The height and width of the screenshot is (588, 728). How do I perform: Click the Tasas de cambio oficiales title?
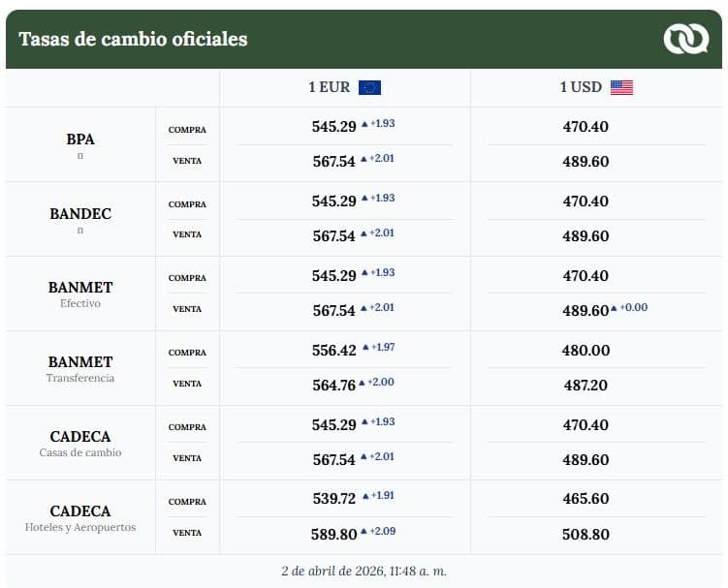133,39
